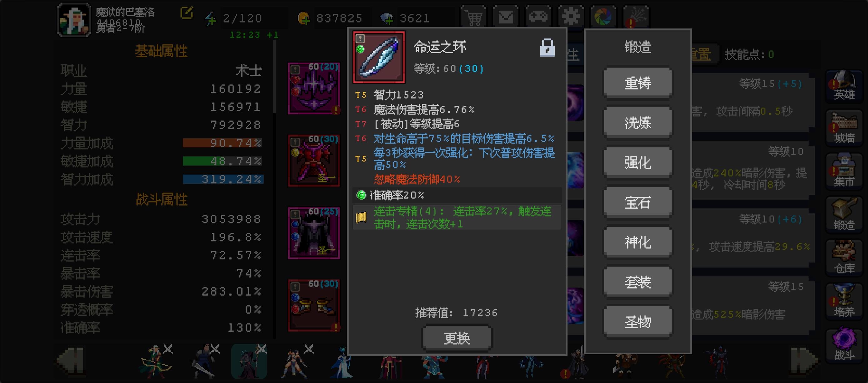Select the level 60(20) helmet slot
This screenshot has width=868, height=383.
(x=314, y=88)
